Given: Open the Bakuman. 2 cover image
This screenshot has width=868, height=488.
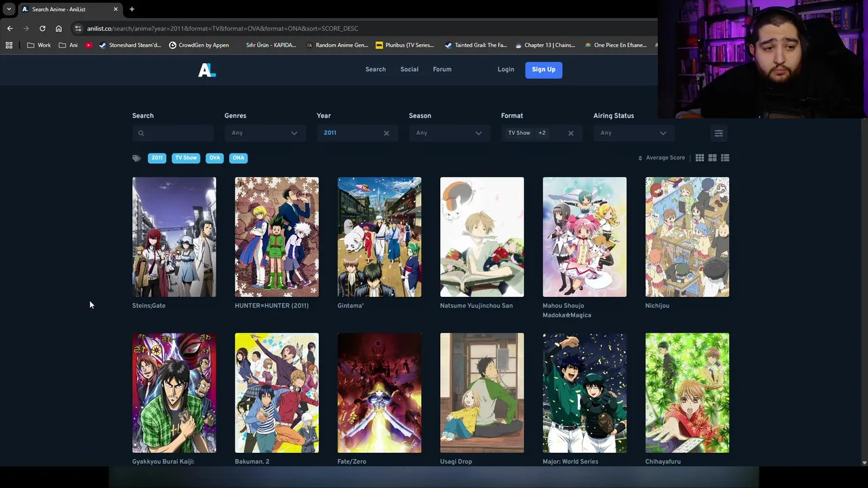Looking at the screenshot, I should [277, 393].
